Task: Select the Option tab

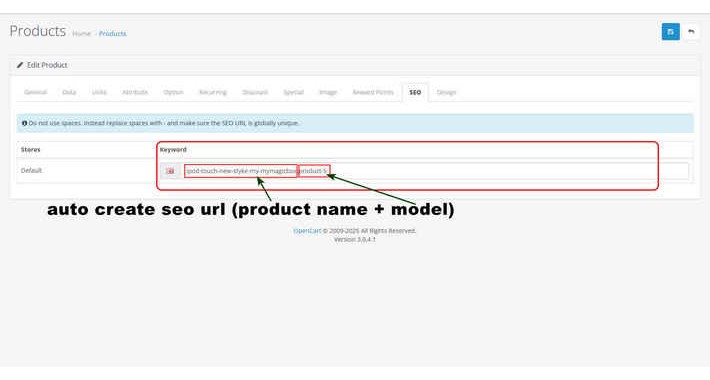Action: (x=173, y=92)
